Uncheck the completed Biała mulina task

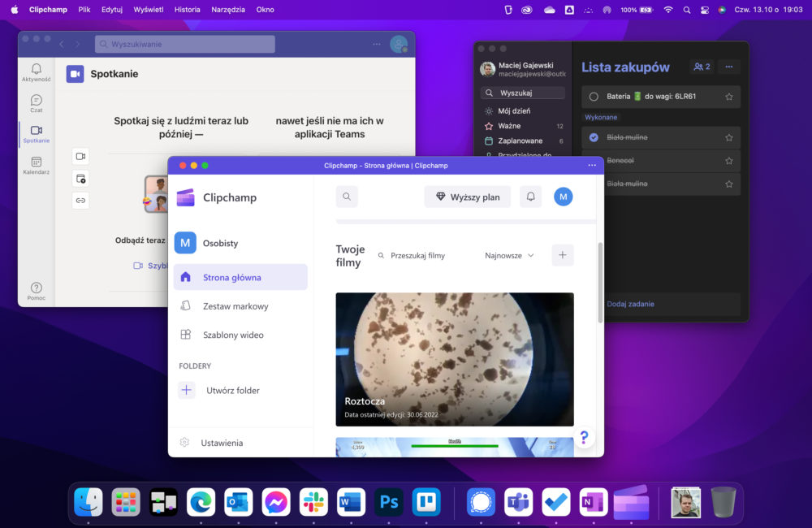click(x=594, y=137)
